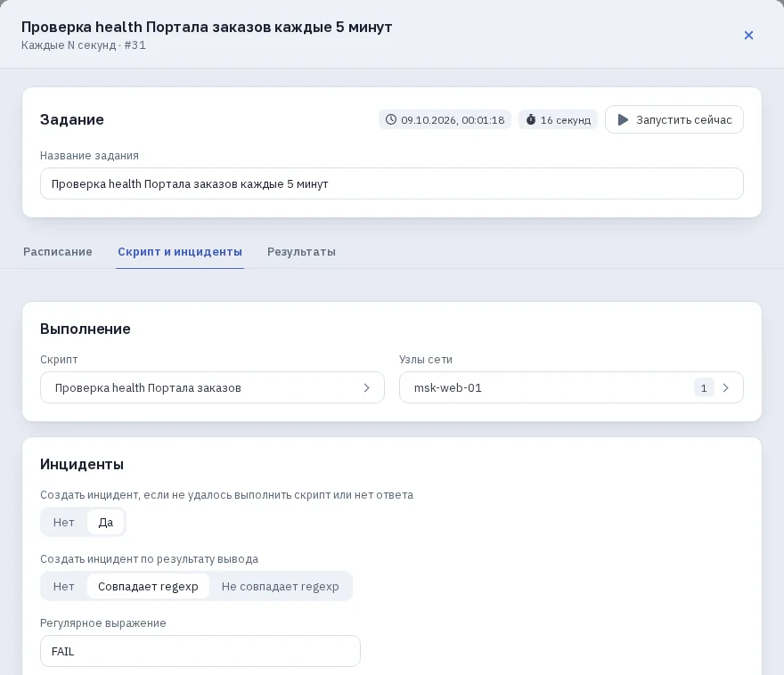Open the Скрипт selector Проверка health Портала заказов

tap(212, 387)
